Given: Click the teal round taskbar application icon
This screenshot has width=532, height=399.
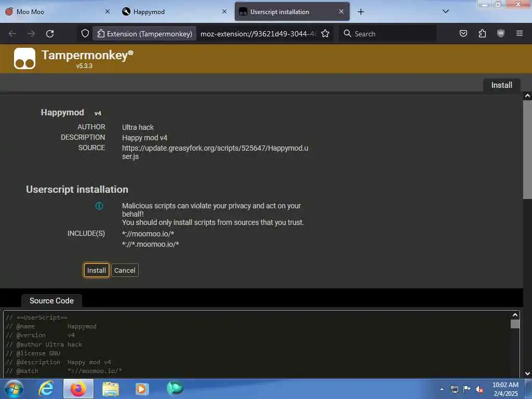Looking at the screenshot, I should point(175,389).
